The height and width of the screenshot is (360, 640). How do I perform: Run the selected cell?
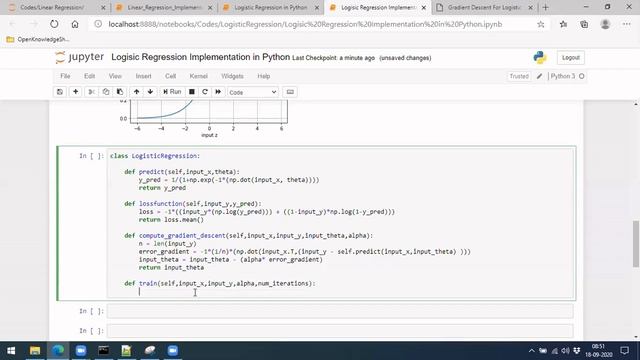(172, 92)
